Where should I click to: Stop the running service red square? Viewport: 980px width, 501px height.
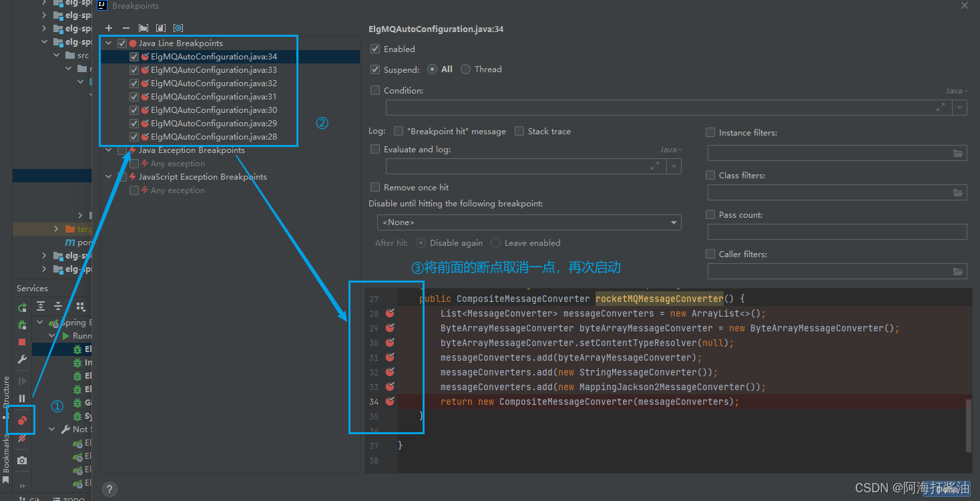(22, 342)
